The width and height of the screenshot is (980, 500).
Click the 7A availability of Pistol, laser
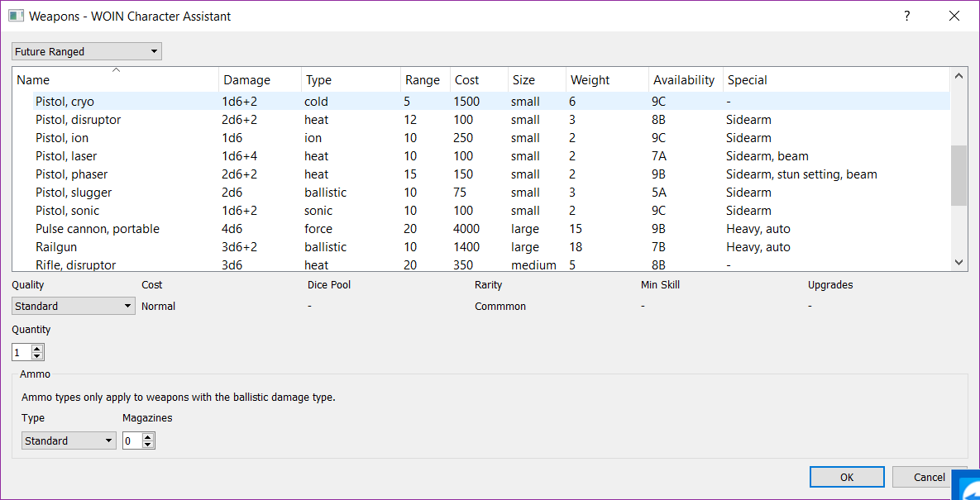coord(659,156)
